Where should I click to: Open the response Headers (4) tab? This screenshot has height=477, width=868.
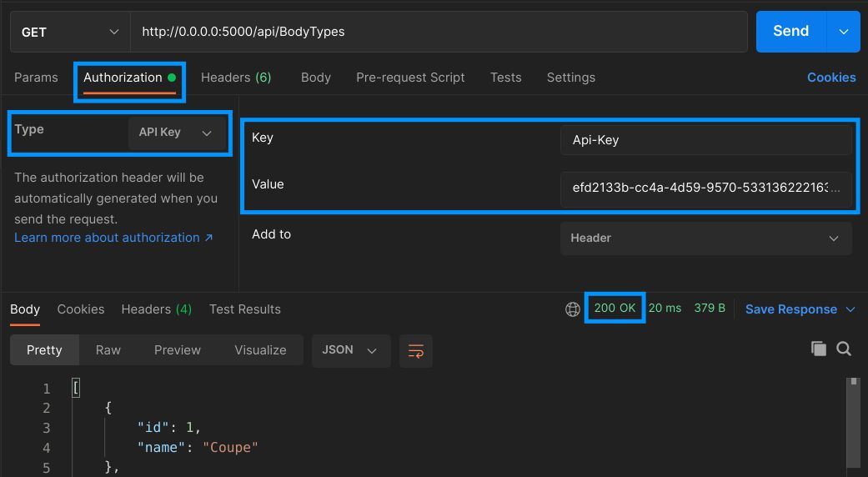coord(156,309)
